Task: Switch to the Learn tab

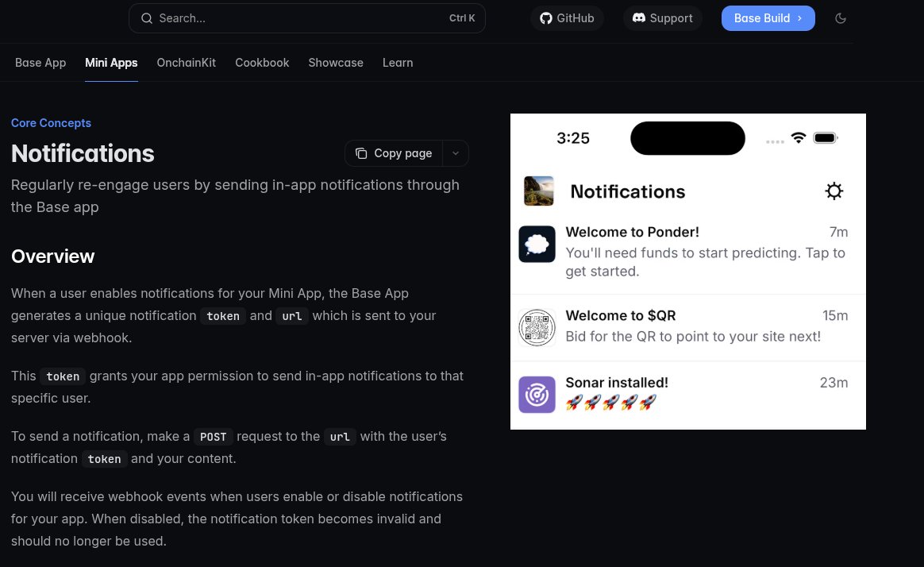Action: tap(398, 63)
